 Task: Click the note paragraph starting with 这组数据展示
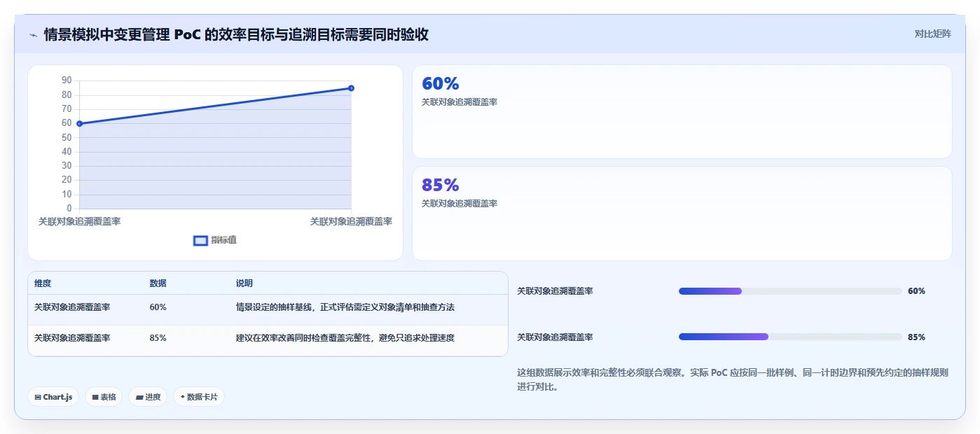(x=733, y=379)
